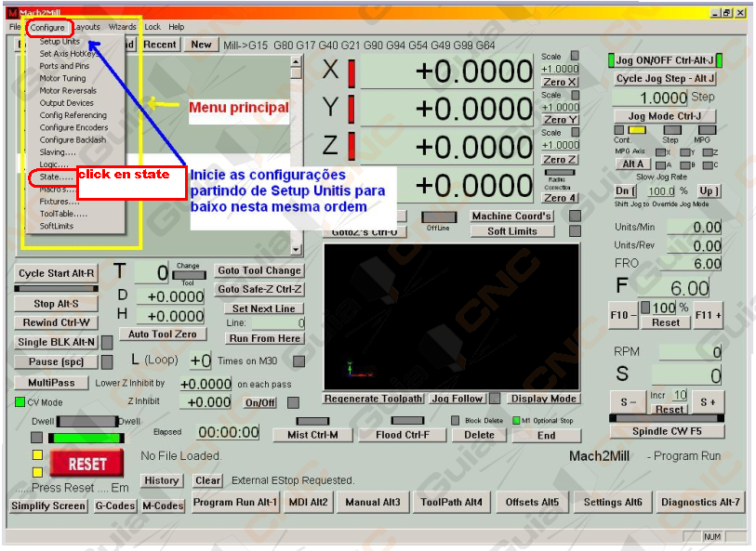Click Pause (spc) button
The image size is (756, 551).
click(x=56, y=361)
